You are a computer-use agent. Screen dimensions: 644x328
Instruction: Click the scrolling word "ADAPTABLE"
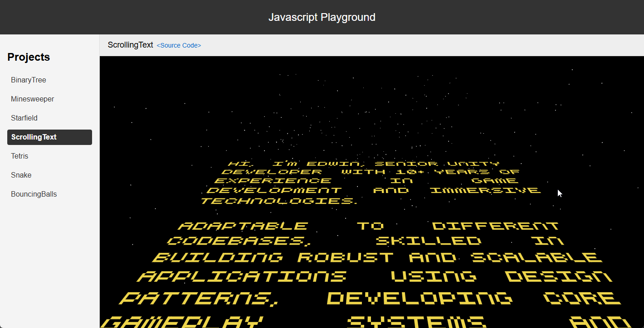[x=243, y=226]
